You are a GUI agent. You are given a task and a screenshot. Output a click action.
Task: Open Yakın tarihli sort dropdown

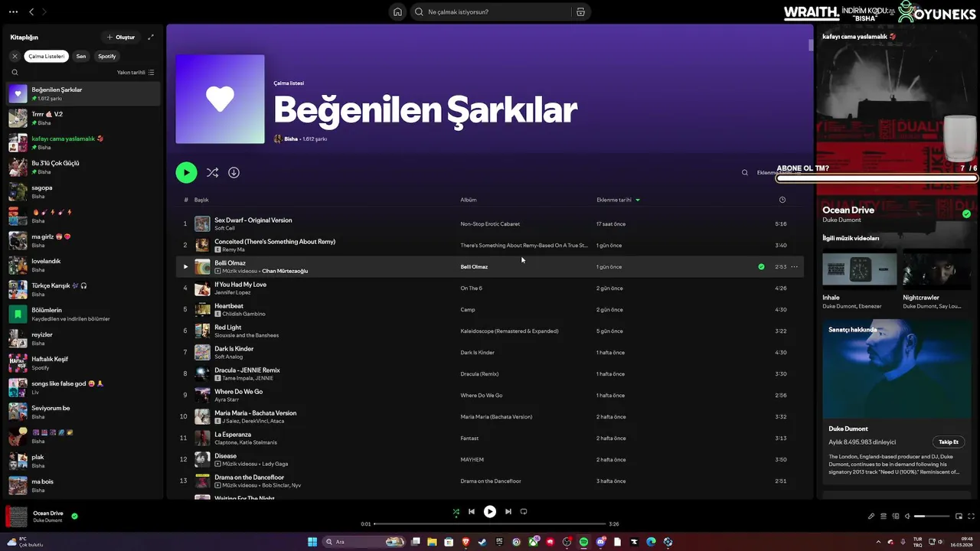[136, 72]
